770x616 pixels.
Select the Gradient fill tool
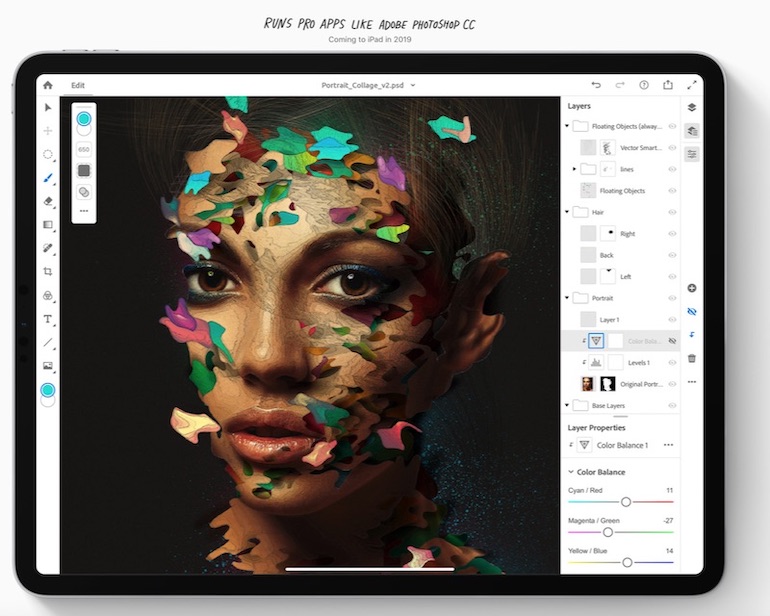coord(48,224)
